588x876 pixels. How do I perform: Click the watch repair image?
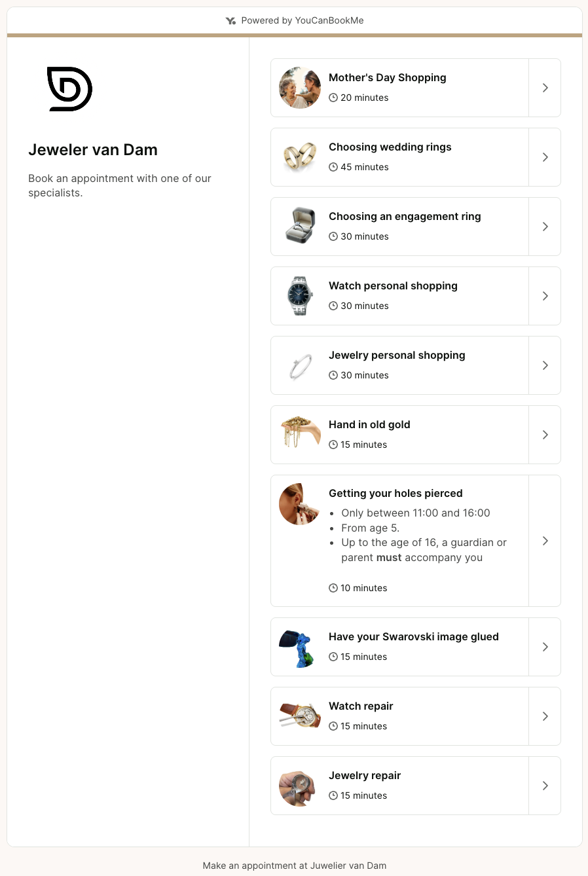[x=300, y=716]
